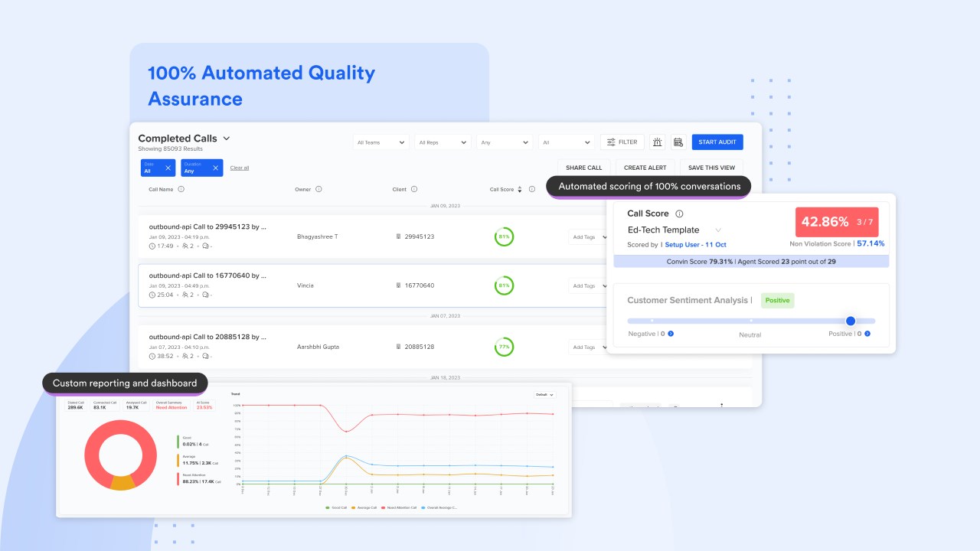Click the comments icon in the 25:04 row
The height and width of the screenshot is (551, 980).
click(205, 295)
